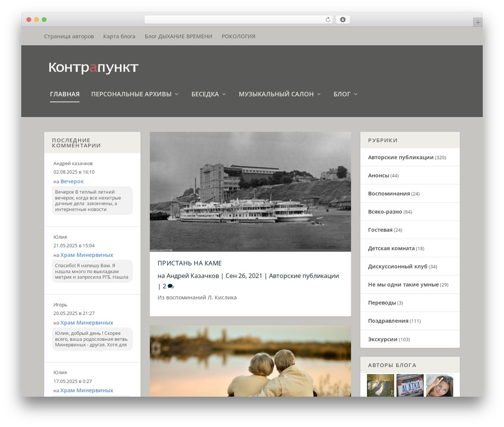Open author link Андрей Казачков in post meta
Viewport: 504px width, 427px height.
193,276
